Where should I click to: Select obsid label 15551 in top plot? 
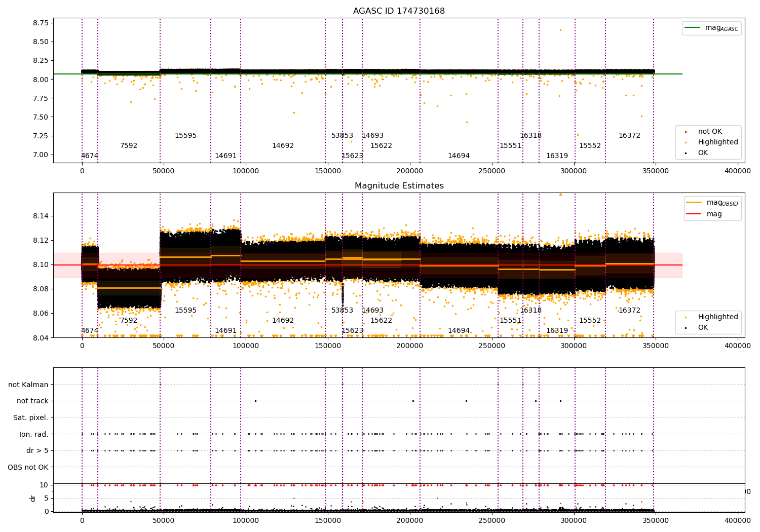[510, 146]
